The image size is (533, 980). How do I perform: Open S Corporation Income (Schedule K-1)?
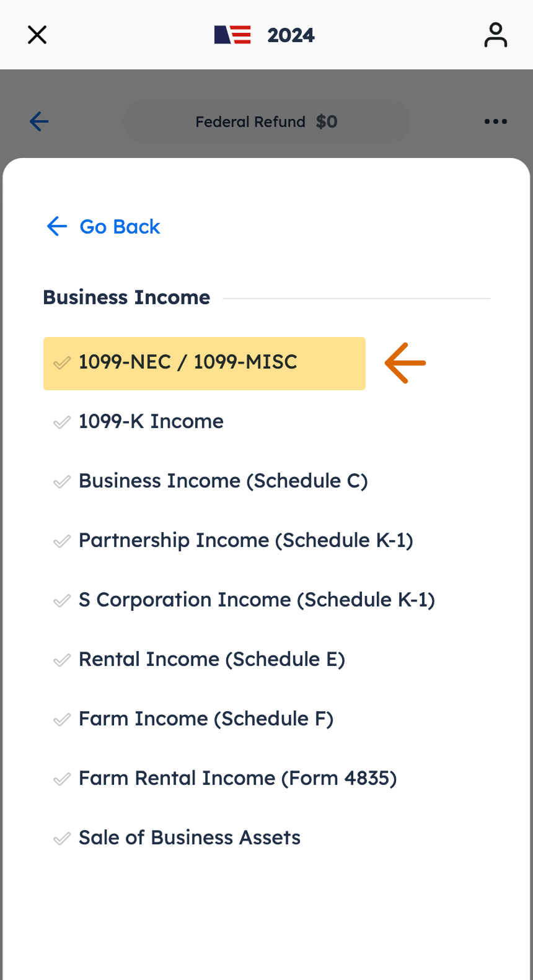pos(257,600)
